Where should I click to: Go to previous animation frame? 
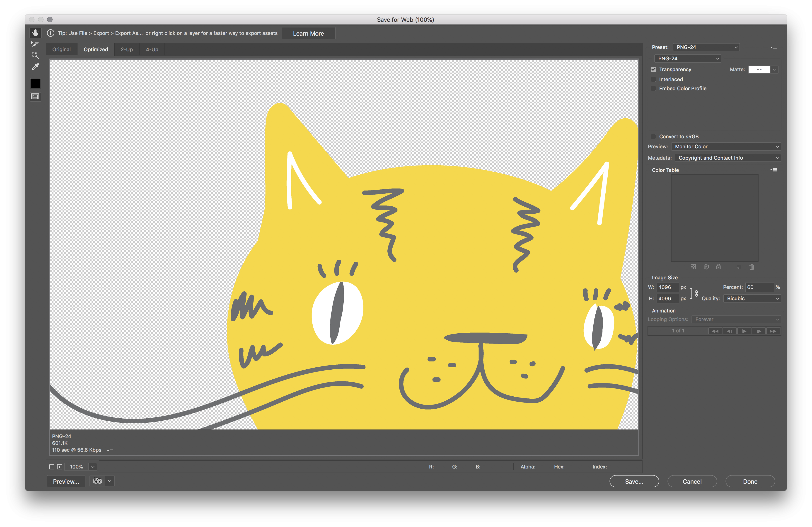coord(730,331)
